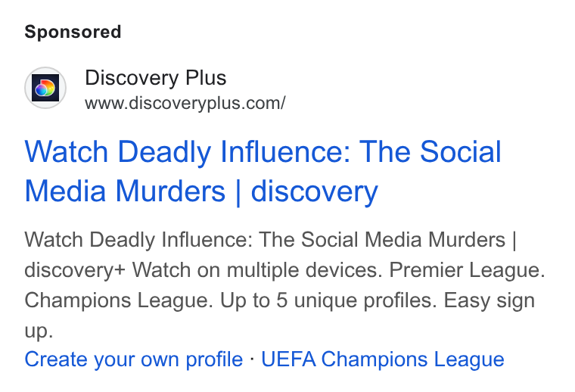Visit Discovery Plus via the blue ad title
The height and width of the screenshot is (392, 575).
coord(263,172)
